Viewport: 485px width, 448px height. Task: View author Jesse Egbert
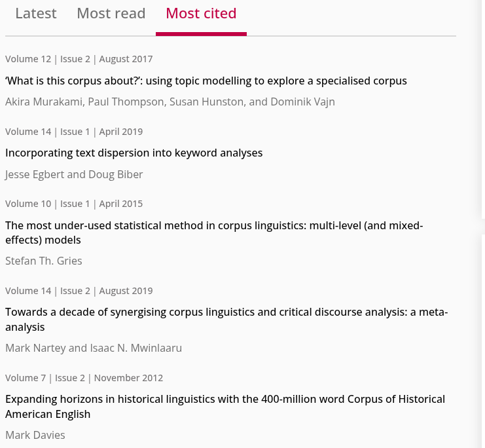click(35, 174)
